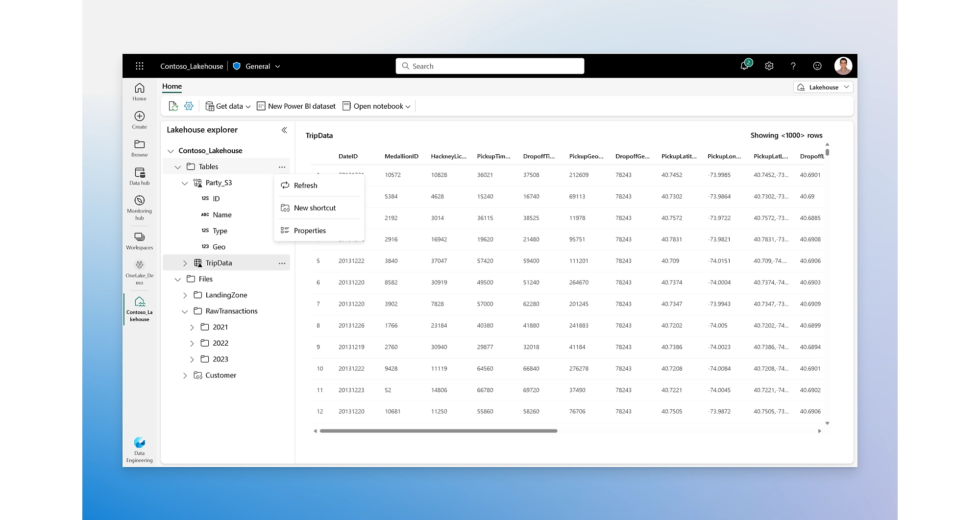Expand the Customer shortcut folder

tap(185, 376)
